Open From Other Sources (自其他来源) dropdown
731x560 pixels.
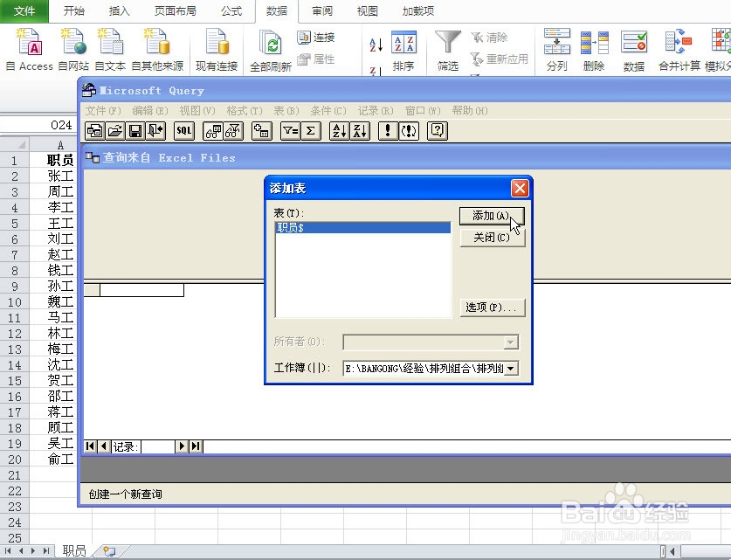click(x=157, y=50)
